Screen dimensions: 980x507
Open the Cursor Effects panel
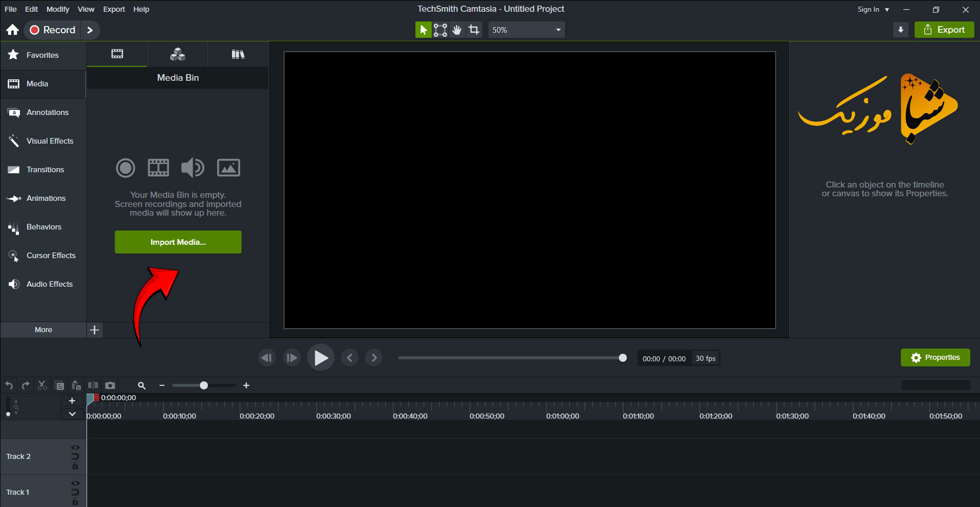[43, 256]
